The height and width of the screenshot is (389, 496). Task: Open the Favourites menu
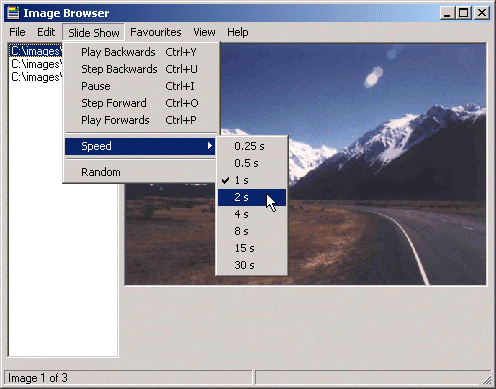click(156, 32)
